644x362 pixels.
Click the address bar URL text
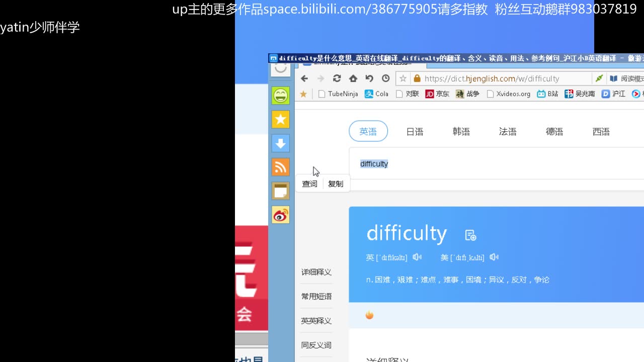click(x=492, y=78)
